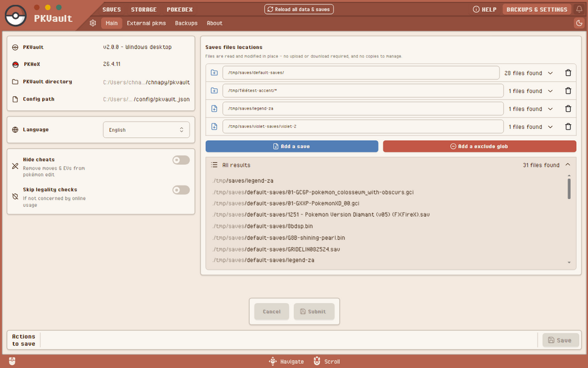588x368 pixels.
Task: Expand the 28 files found chevron
Action: (x=550, y=73)
